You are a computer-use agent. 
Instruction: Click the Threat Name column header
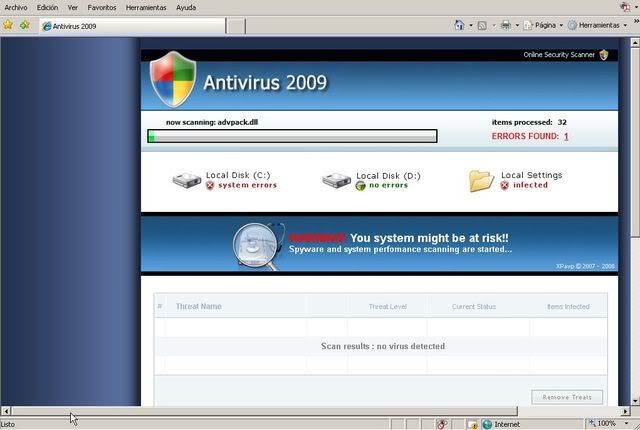(x=198, y=306)
